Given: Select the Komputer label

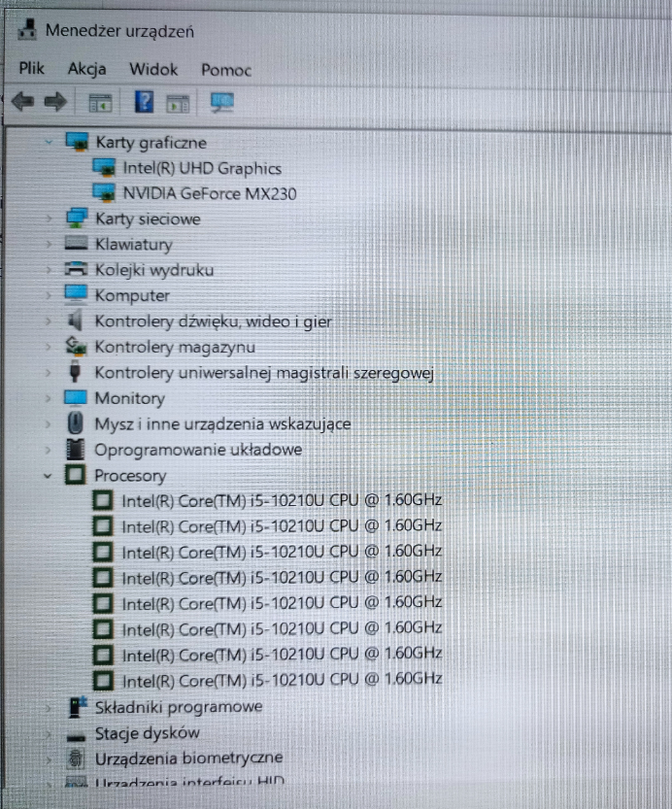Looking at the screenshot, I should tap(132, 295).
